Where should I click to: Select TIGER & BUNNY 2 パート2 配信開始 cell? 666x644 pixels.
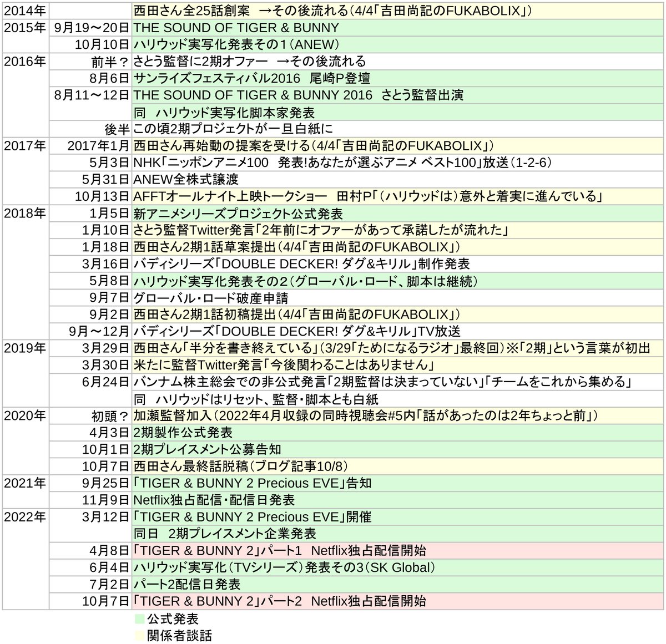(398, 601)
